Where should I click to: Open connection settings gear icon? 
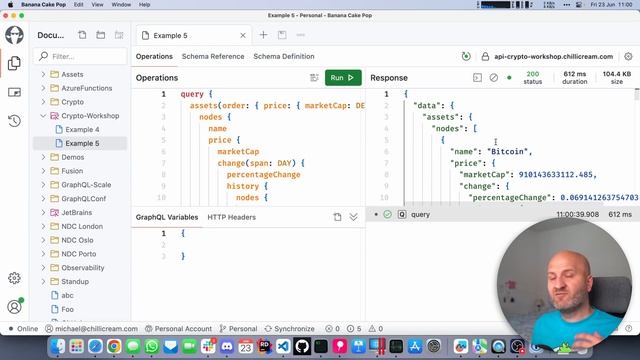628,56
